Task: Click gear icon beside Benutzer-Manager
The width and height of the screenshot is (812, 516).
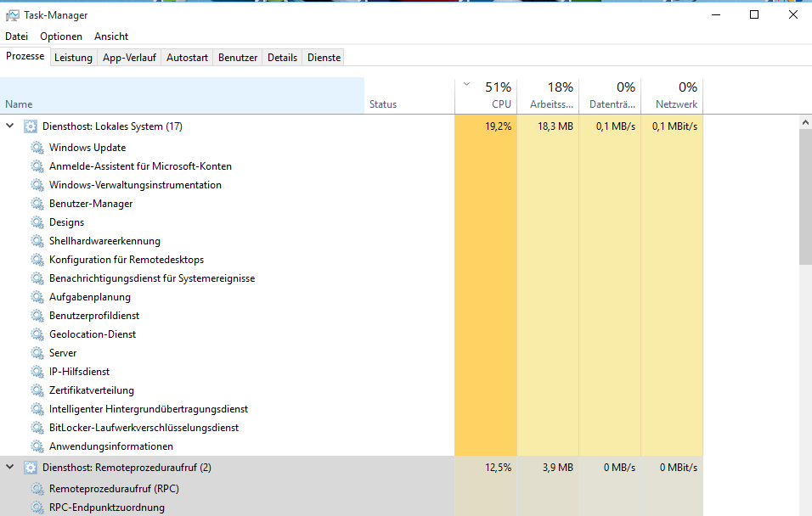Action: pos(37,204)
